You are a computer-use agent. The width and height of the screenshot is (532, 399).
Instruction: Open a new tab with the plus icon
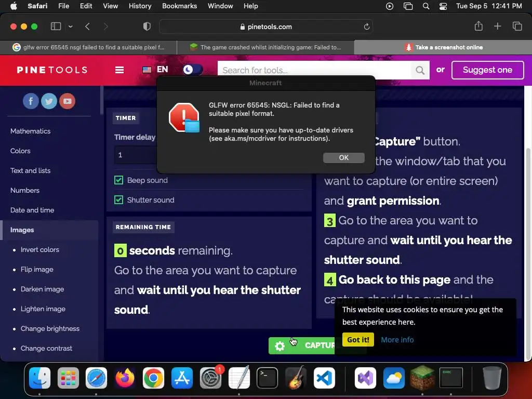click(497, 26)
